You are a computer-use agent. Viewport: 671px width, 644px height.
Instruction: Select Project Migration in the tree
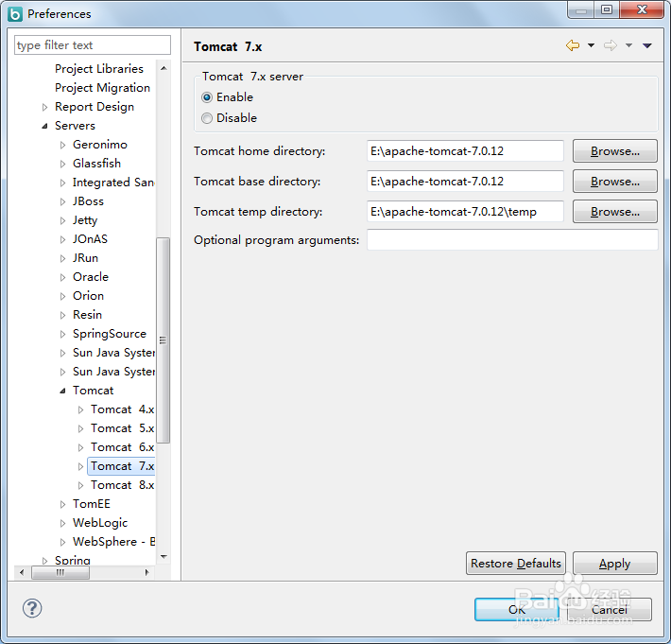(102, 88)
